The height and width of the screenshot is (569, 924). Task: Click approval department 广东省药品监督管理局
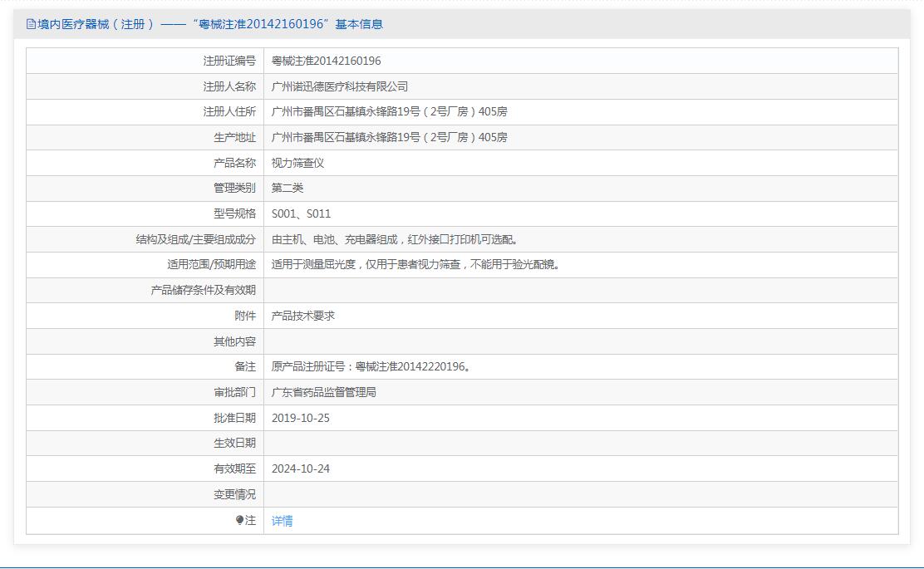(x=323, y=392)
